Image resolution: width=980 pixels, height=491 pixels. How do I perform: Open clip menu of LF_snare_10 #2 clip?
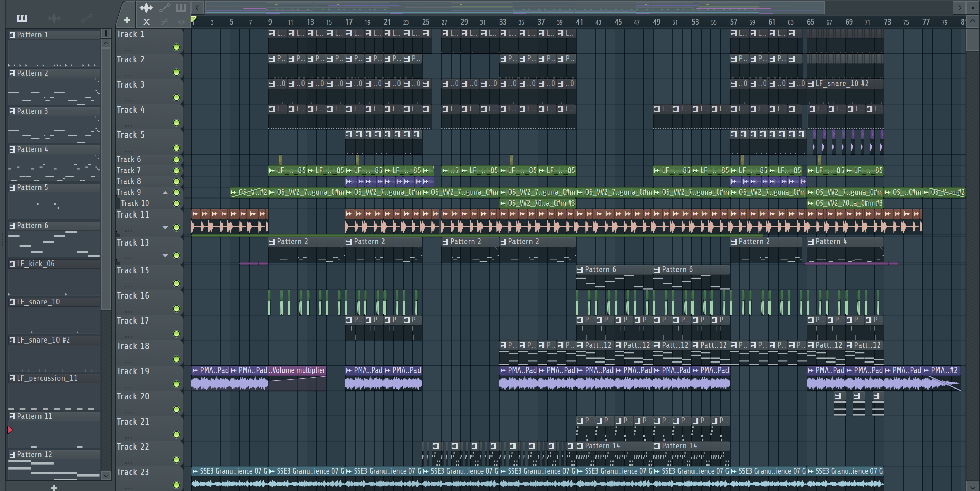(811, 83)
